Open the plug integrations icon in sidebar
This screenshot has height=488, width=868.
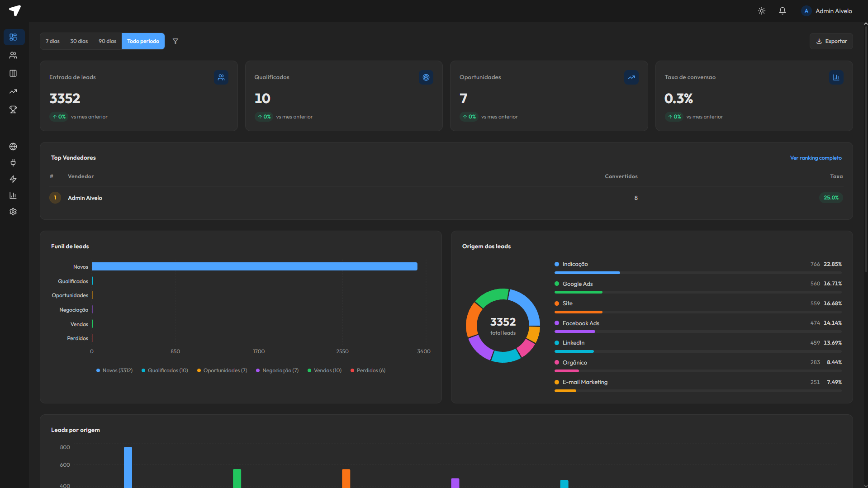click(x=13, y=163)
